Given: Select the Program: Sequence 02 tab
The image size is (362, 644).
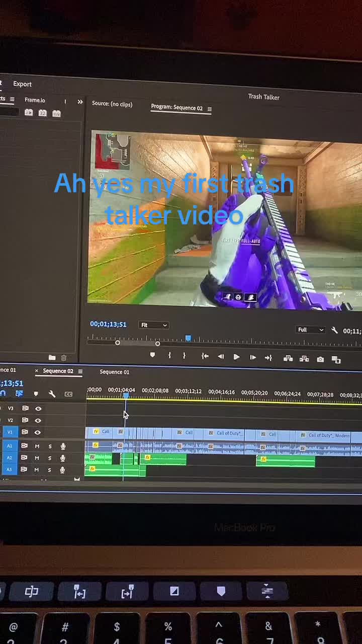Looking at the screenshot, I should 177,108.
